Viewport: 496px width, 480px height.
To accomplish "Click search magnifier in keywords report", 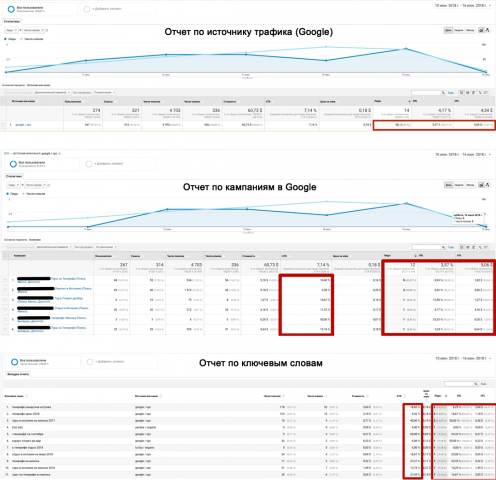I will (476, 384).
